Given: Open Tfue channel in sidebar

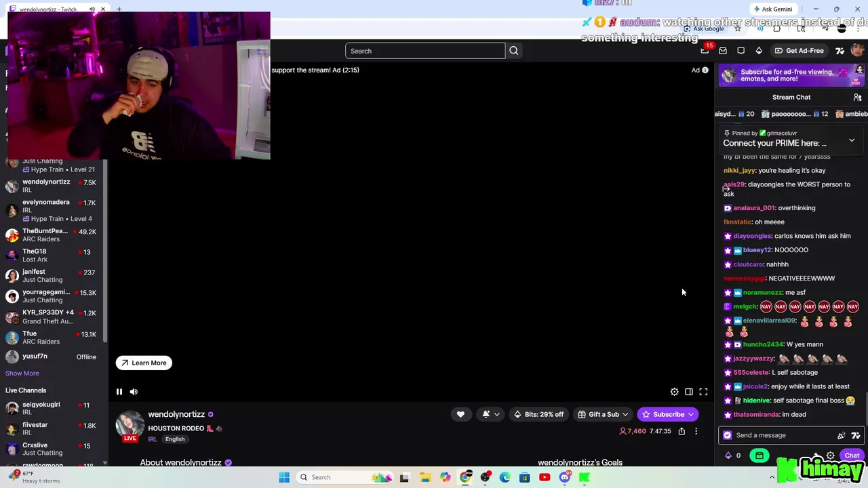Looking at the screenshot, I should pos(53,338).
